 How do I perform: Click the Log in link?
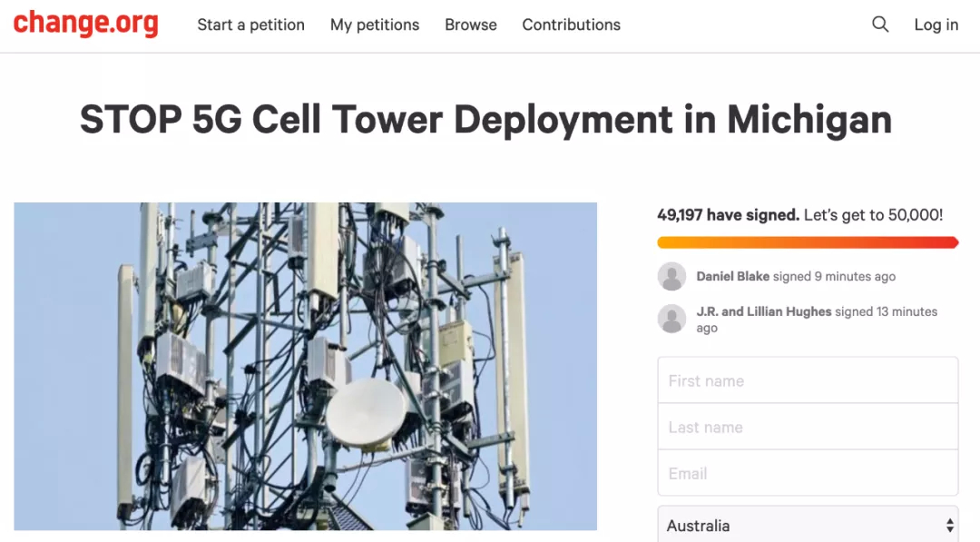tap(936, 25)
